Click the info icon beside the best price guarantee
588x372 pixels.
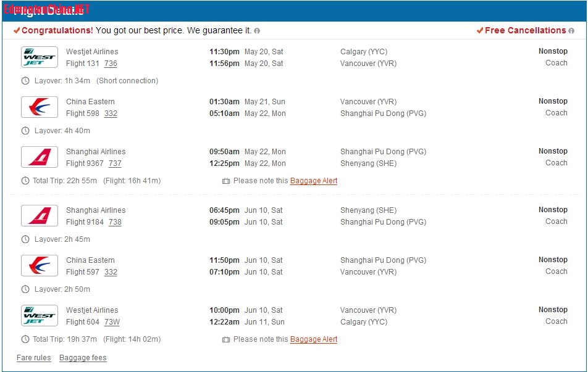257,31
